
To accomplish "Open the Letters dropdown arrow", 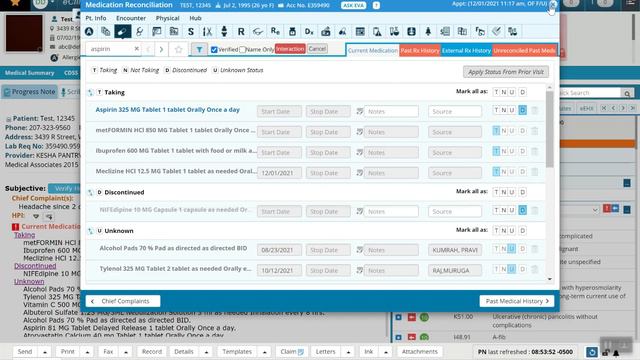I will (348, 352).
